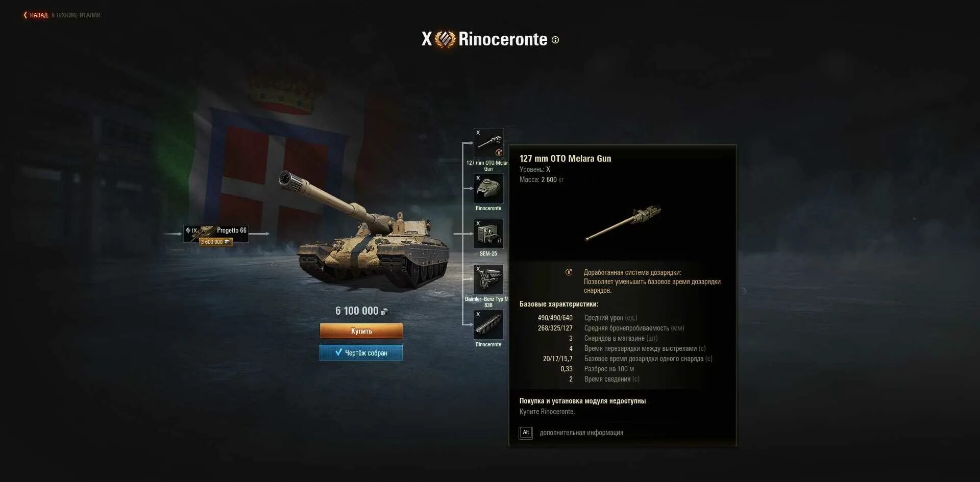This screenshot has height=482, width=980.
Task: Go back with the НАЗАД arrow
Action: click(x=35, y=15)
